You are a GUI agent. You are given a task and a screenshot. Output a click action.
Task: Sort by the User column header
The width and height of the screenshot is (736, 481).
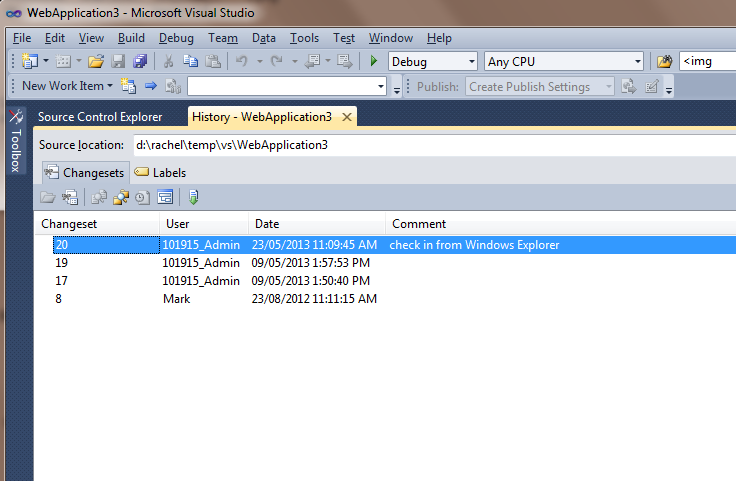tap(178, 224)
